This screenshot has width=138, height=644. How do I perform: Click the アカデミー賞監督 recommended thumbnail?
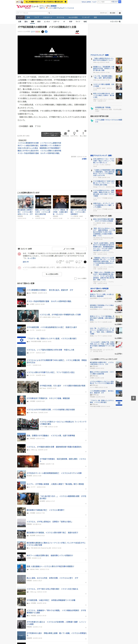point(61,202)
